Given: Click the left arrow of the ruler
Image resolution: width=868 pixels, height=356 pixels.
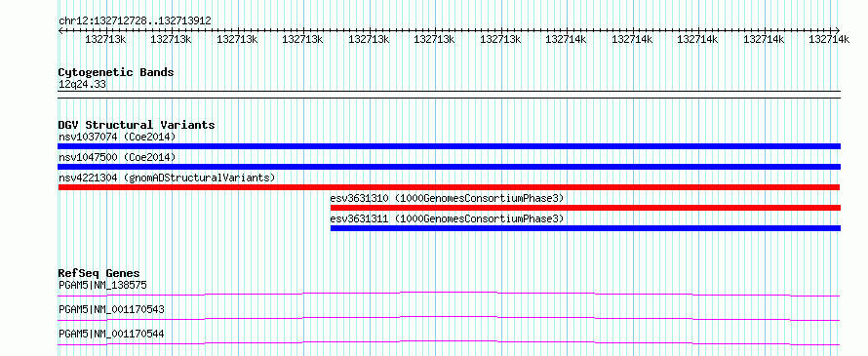Looking at the screenshot, I should (x=60, y=30).
